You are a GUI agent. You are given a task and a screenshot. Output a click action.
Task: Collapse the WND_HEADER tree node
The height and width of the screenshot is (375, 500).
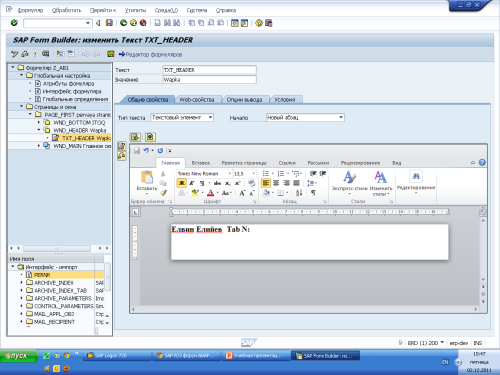point(39,130)
